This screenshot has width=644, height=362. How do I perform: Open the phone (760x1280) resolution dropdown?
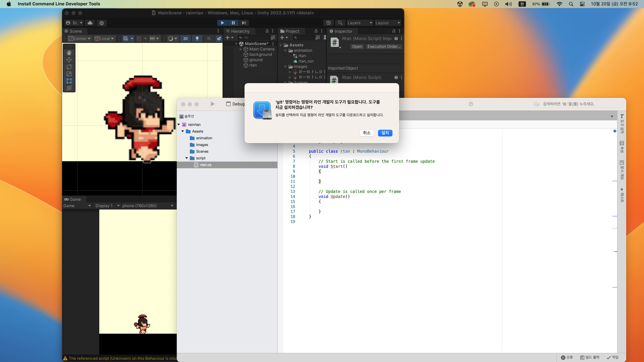pyautogui.click(x=148, y=206)
